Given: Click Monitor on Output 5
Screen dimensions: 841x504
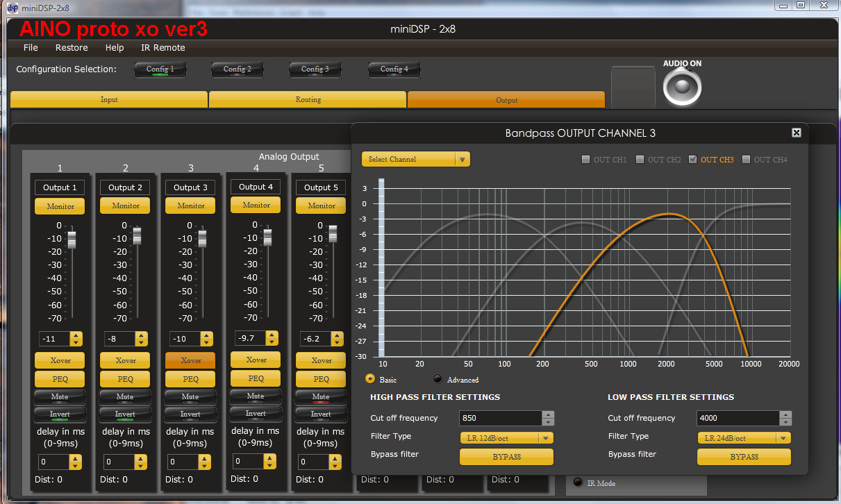Looking at the screenshot, I should [x=321, y=206].
